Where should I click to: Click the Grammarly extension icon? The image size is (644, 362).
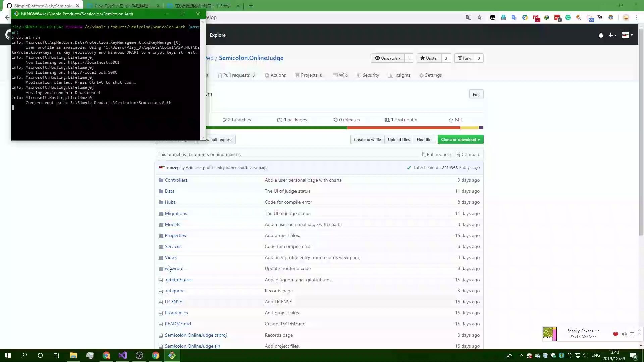coord(568,17)
